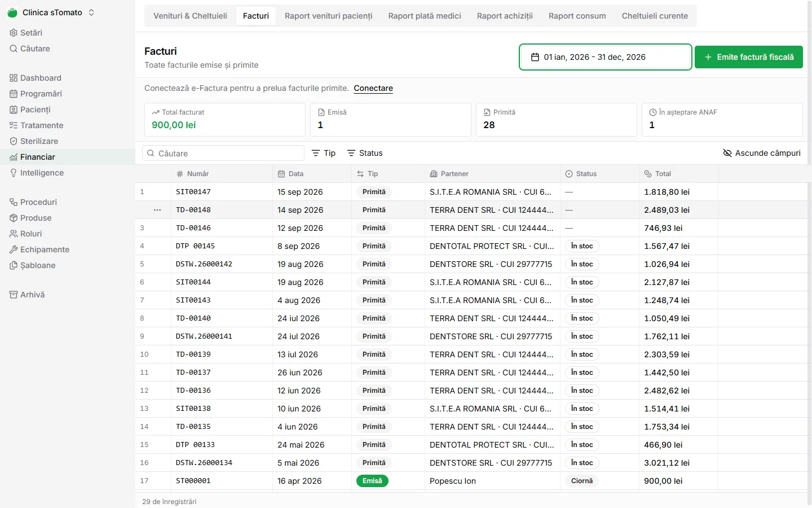Viewport: 812px width, 508px height.
Task: Expand the Clinica sTomato clinic switcher
Action: point(51,12)
